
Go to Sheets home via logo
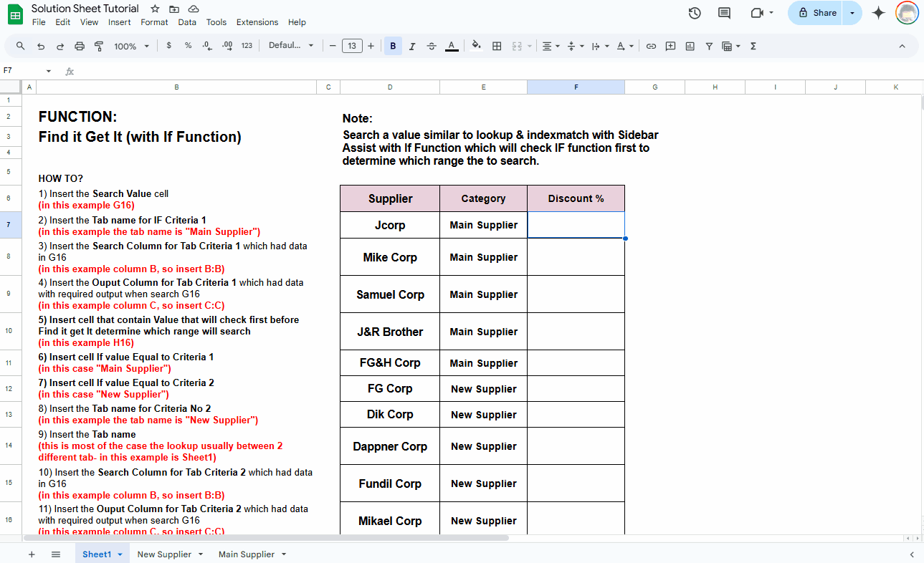coord(15,15)
